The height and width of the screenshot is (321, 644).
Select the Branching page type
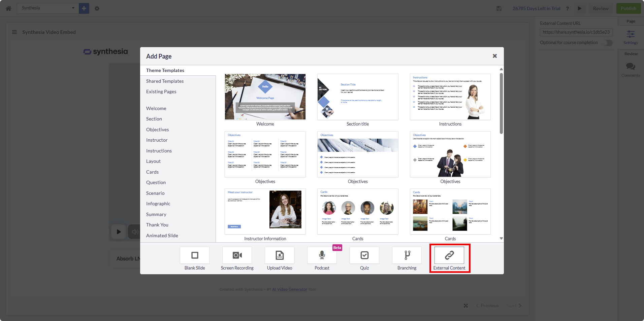point(407,255)
